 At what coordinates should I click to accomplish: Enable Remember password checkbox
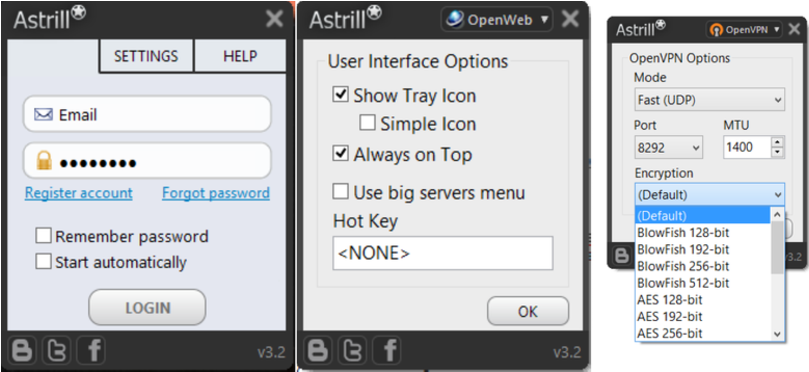(x=43, y=236)
